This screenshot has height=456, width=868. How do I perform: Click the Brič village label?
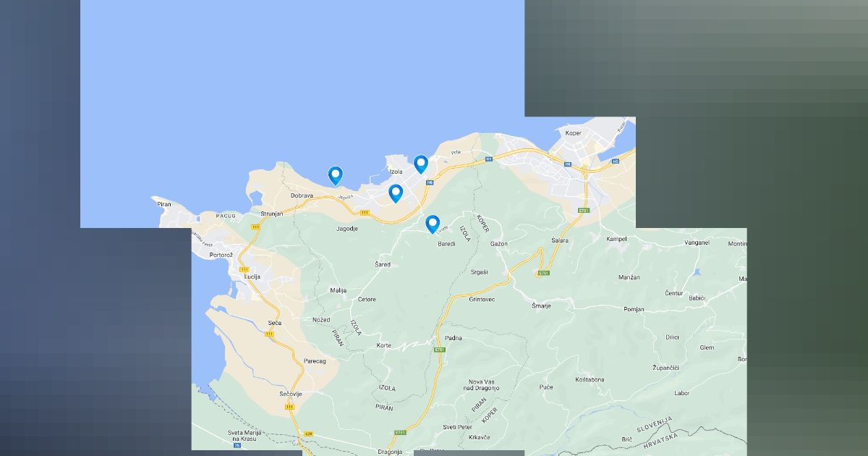tap(627, 439)
